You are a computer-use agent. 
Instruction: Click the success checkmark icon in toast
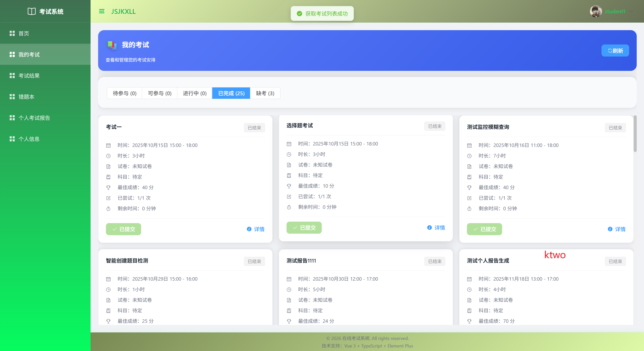pos(299,14)
